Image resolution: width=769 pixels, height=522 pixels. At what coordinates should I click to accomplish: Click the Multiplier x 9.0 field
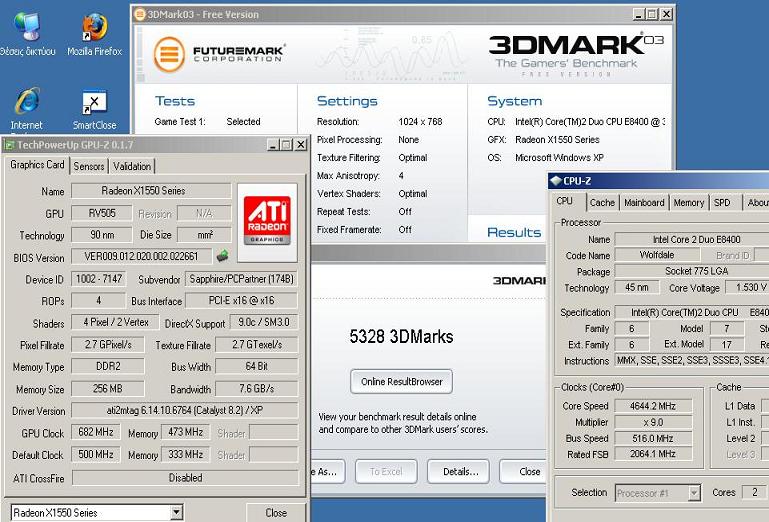653,422
